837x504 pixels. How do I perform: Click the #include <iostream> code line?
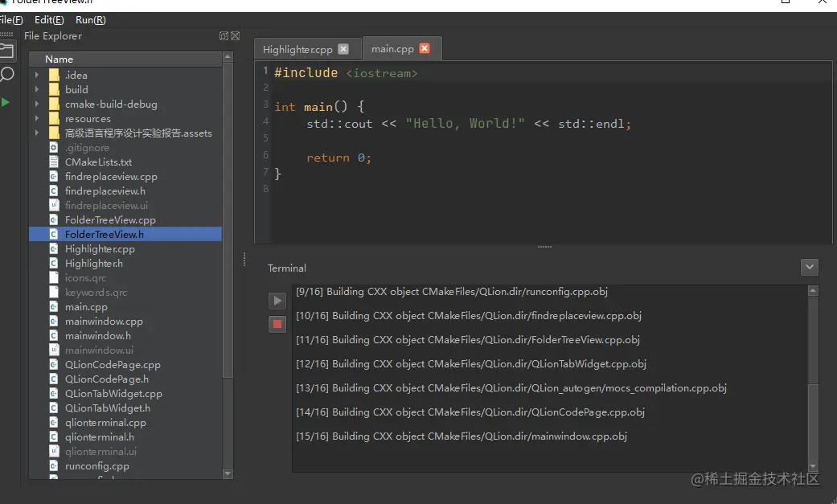346,72
